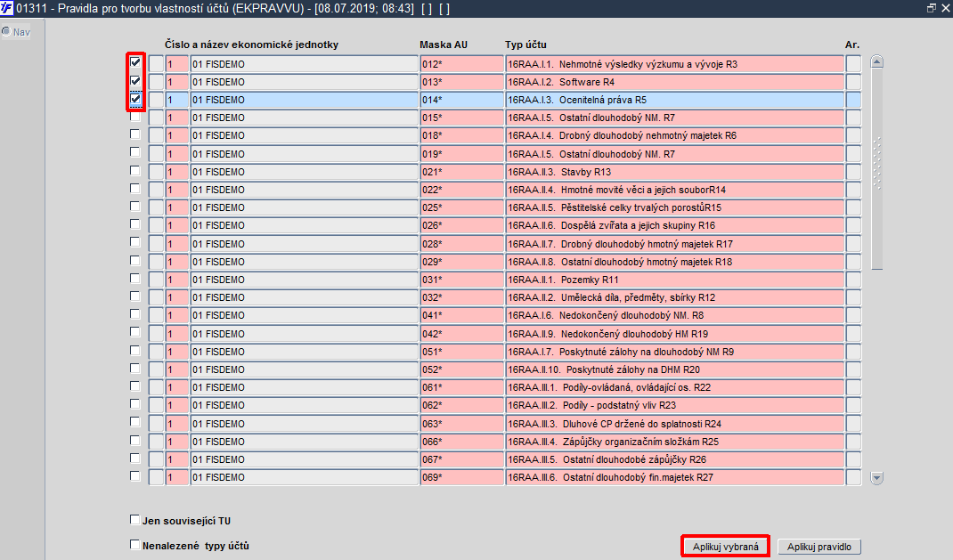Check the row checkbox for mask 031*
953x560 pixels.
pos(134,278)
